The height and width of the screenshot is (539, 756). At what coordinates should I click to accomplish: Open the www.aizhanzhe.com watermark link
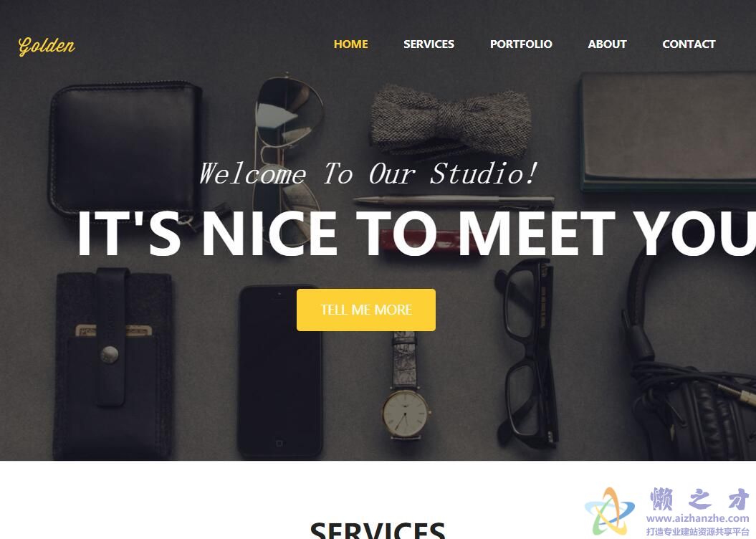(x=697, y=518)
